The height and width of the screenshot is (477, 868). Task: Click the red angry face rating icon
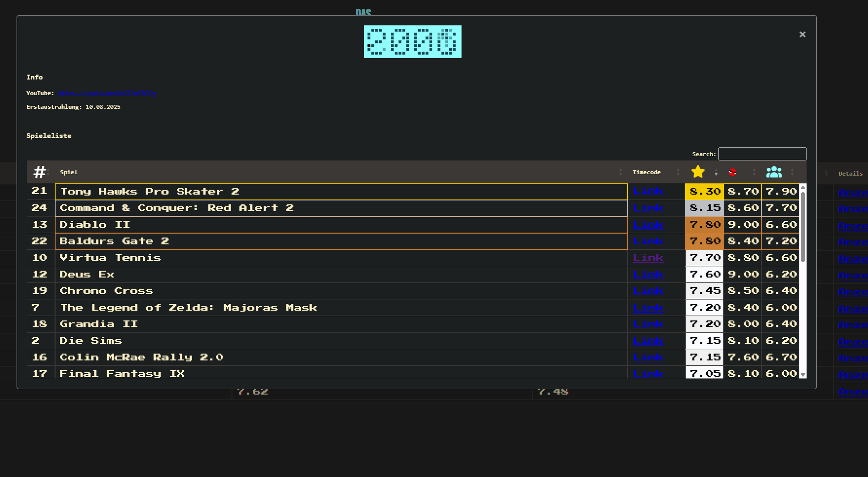732,172
